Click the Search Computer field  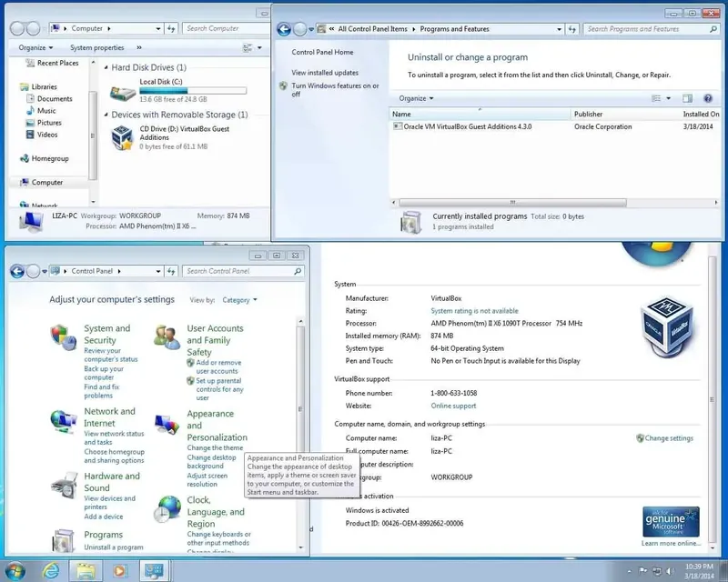pos(226,28)
